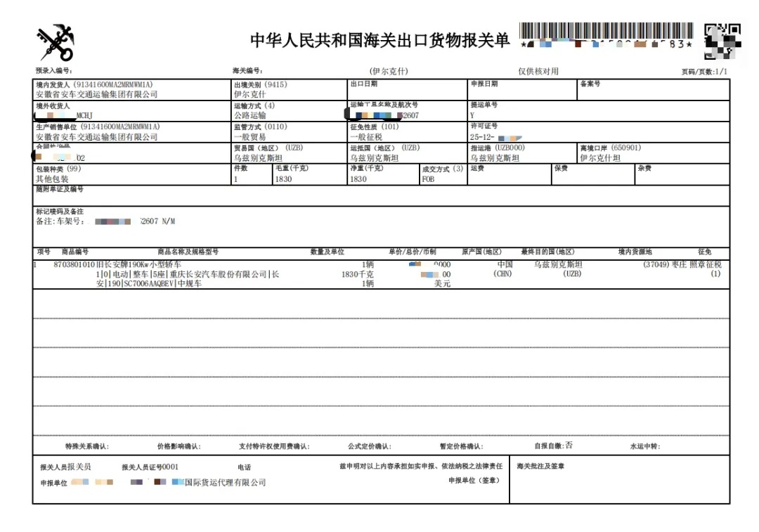The height and width of the screenshot is (532, 759).
Task: Click the 仅供核对用 label
Action: [x=538, y=72]
